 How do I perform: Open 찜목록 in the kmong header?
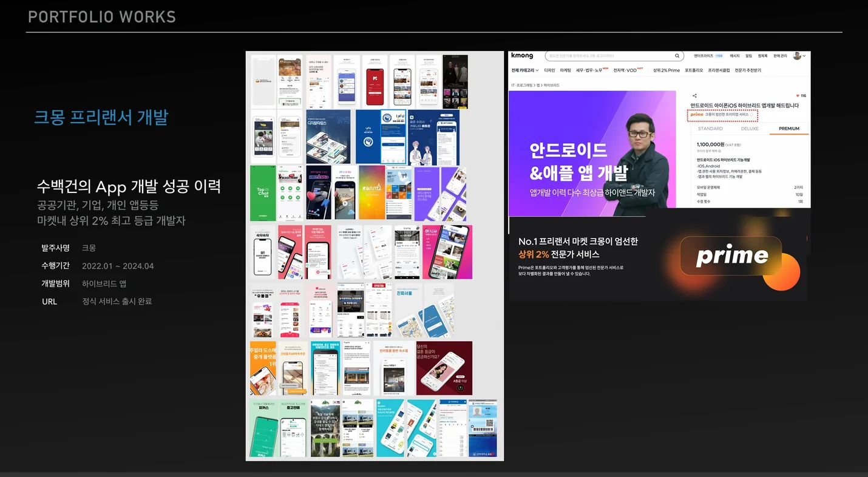coord(762,56)
